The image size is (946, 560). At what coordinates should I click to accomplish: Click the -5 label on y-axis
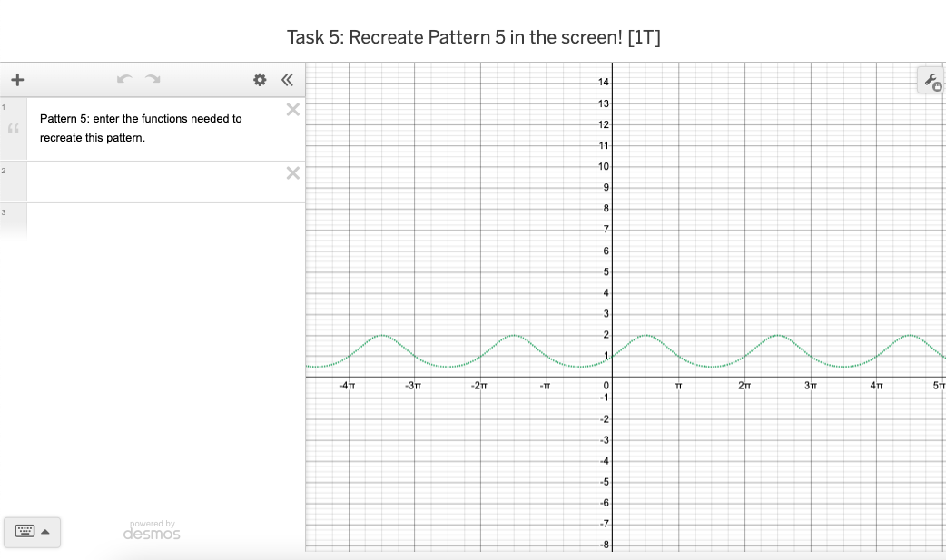pyautogui.click(x=604, y=482)
